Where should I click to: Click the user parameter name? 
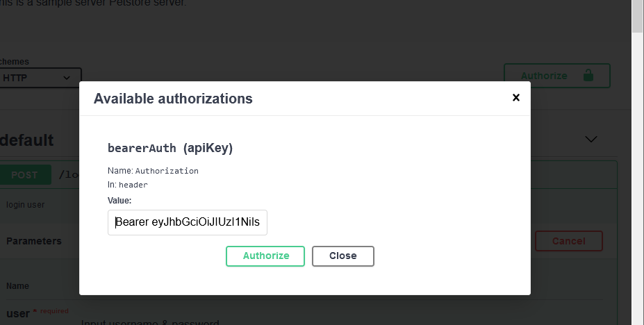18,313
